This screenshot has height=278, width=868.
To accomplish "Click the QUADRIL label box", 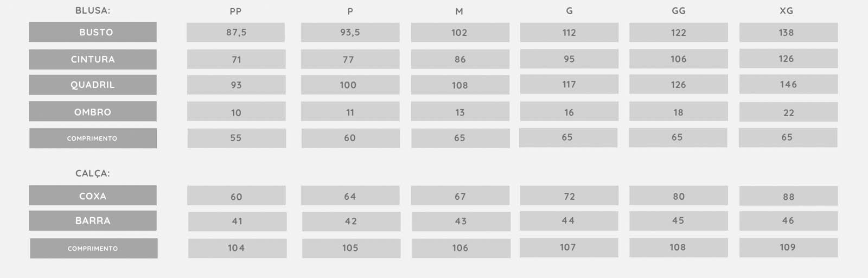I will pyautogui.click(x=93, y=85).
